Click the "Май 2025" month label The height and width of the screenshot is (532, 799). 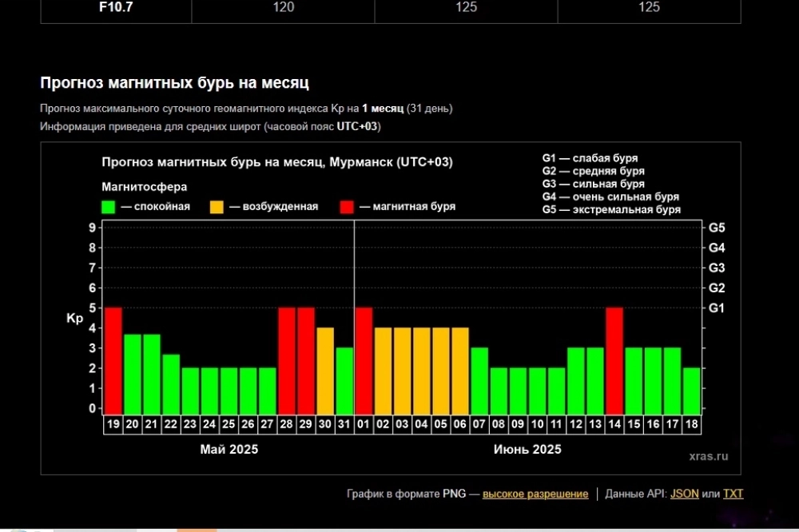[x=229, y=450]
